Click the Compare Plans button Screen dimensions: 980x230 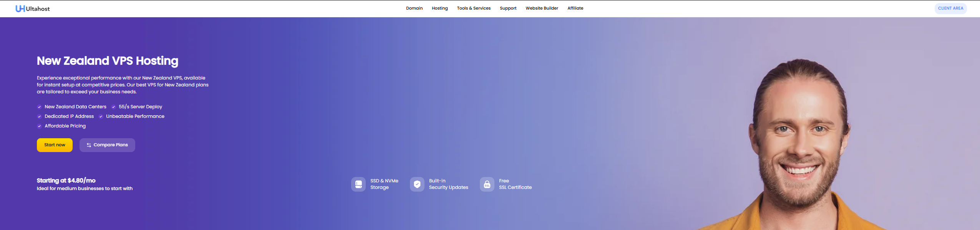(107, 145)
